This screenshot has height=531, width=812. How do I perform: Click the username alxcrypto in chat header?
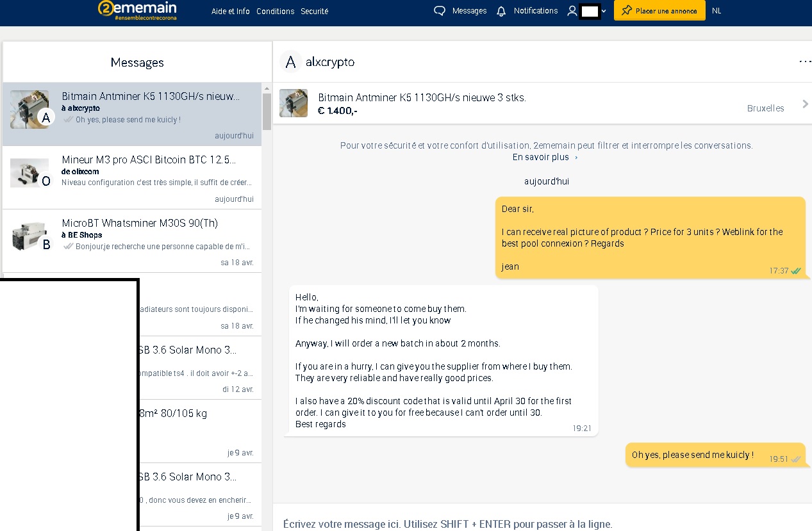point(330,62)
